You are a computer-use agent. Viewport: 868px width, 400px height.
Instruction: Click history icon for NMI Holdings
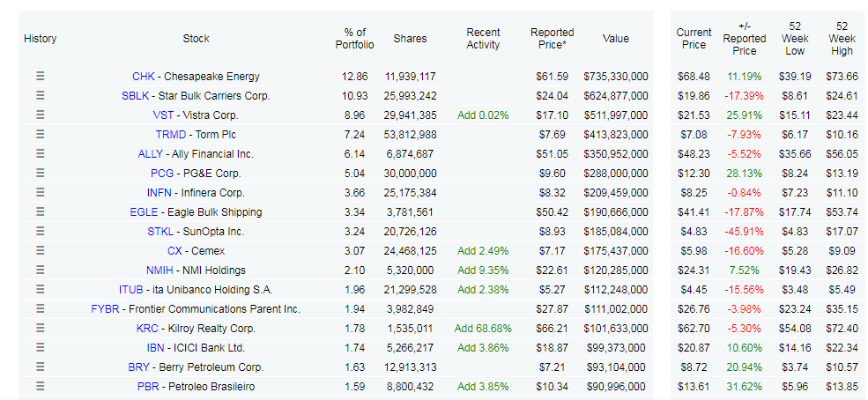click(x=40, y=270)
